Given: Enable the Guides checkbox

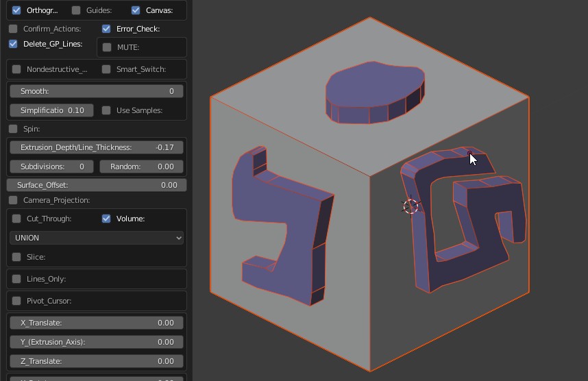Looking at the screenshot, I should coord(76,10).
